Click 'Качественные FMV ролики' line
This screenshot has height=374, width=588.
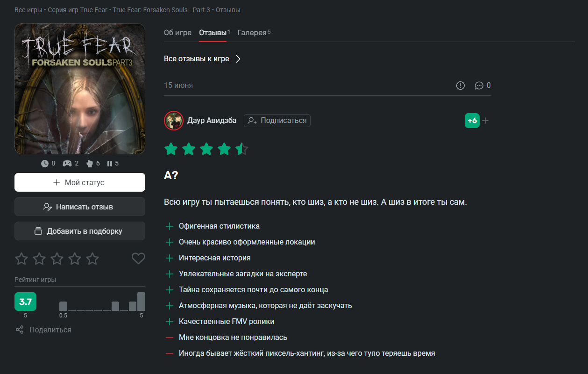227,322
